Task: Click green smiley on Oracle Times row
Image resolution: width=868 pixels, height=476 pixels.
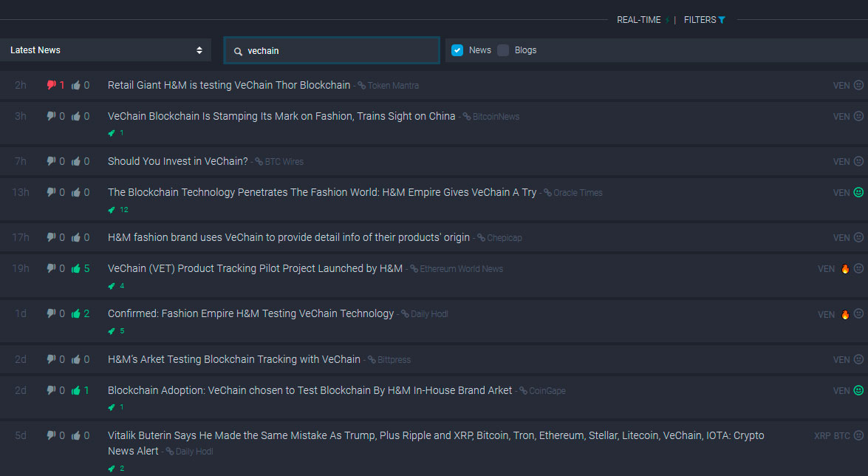Action: pyautogui.click(x=858, y=191)
